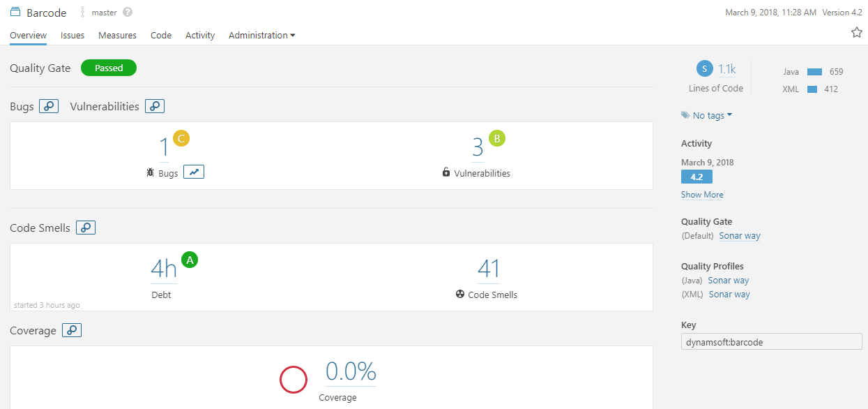
Task: Click the favorite star icon
Action: tap(857, 33)
